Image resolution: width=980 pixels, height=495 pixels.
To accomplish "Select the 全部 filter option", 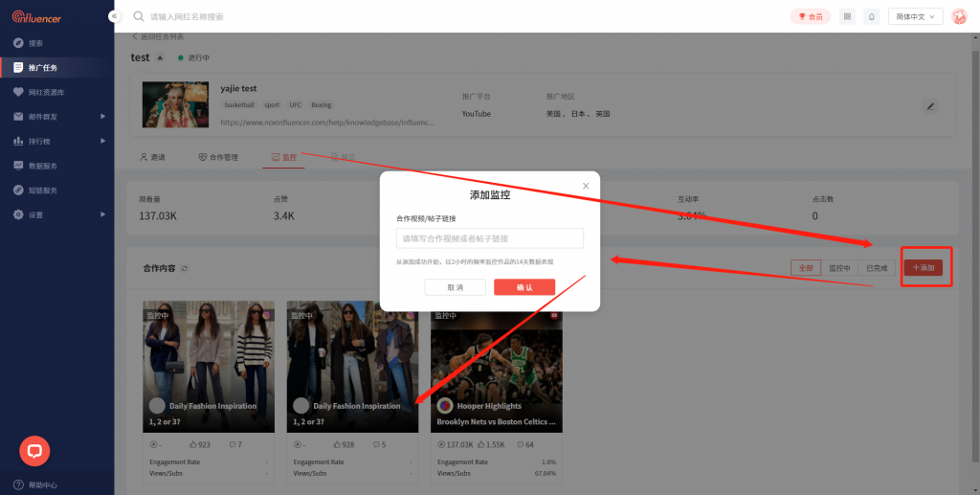I will [805, 269].
